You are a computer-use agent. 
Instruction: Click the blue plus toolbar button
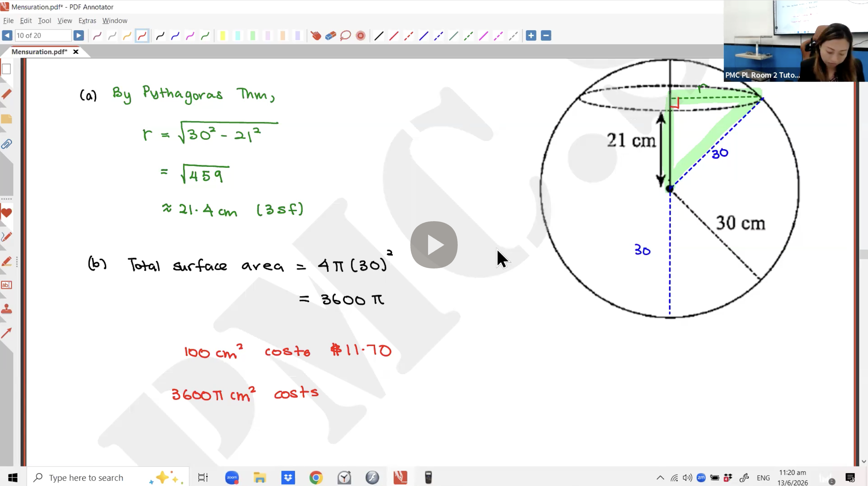coord(531,35)
